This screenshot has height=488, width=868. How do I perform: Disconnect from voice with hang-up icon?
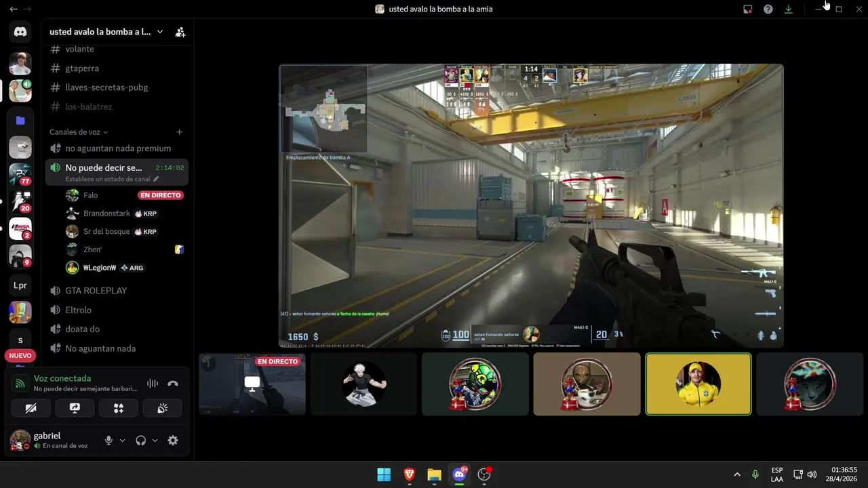click(173, 384)
